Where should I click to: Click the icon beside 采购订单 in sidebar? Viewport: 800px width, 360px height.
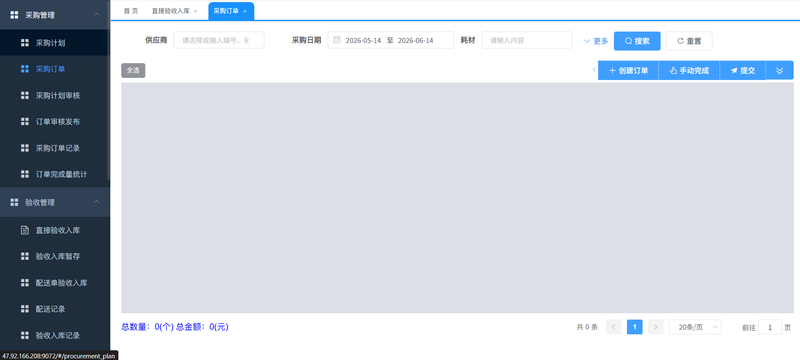point(24,69)
